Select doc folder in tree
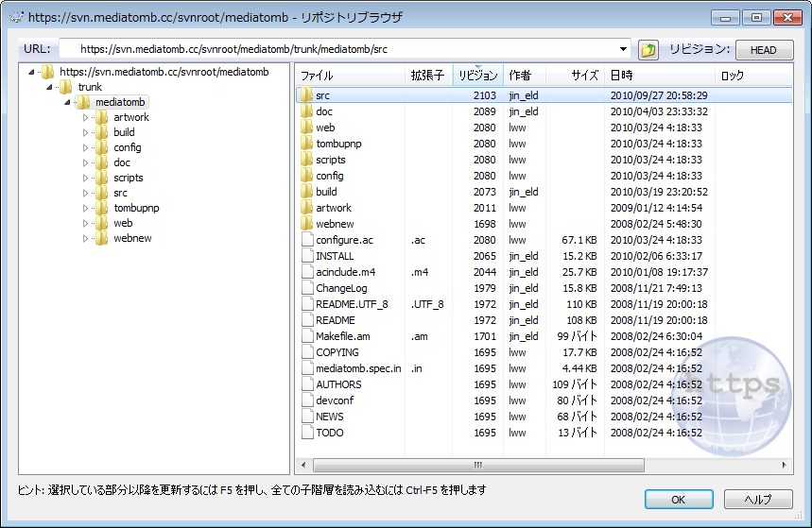 click(x=122, y=162)
